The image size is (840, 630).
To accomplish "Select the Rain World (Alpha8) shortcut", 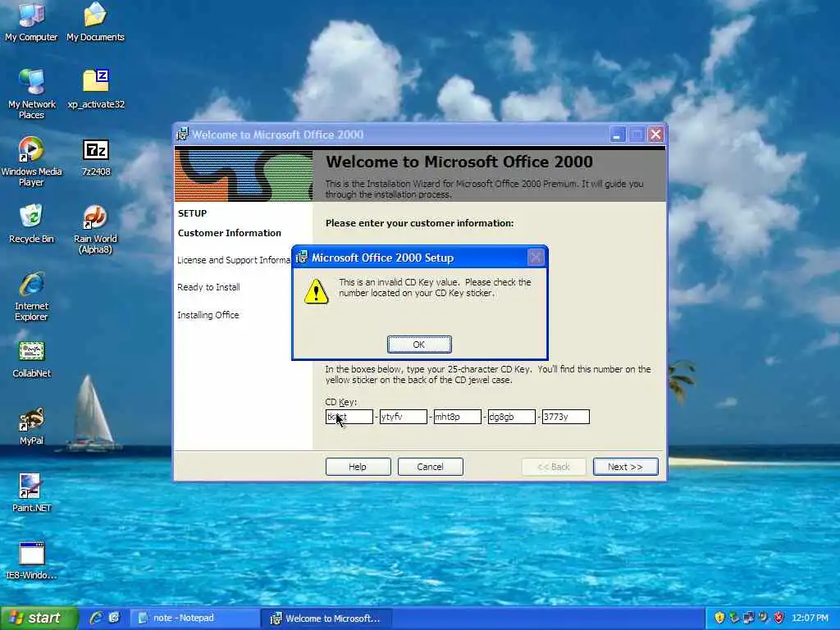I will (95, 230).
